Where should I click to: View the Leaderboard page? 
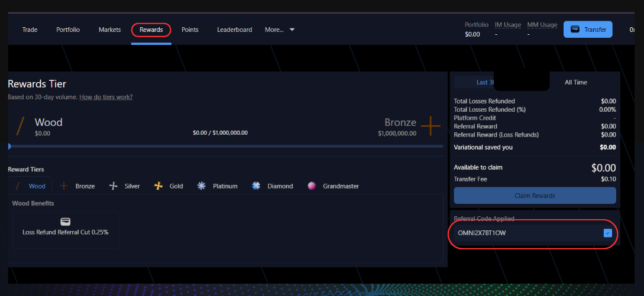(x=235, y=30)
